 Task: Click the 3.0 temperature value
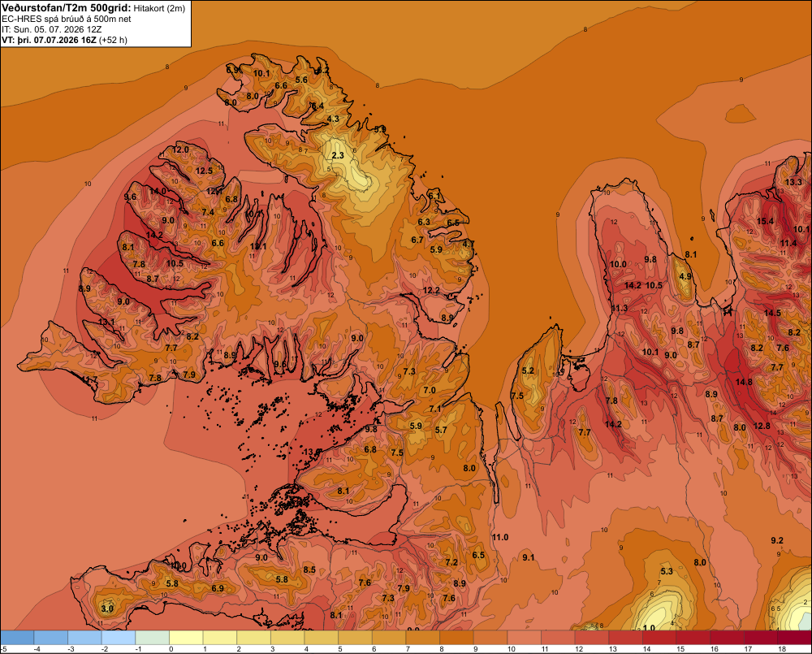[x=106, y=609]
